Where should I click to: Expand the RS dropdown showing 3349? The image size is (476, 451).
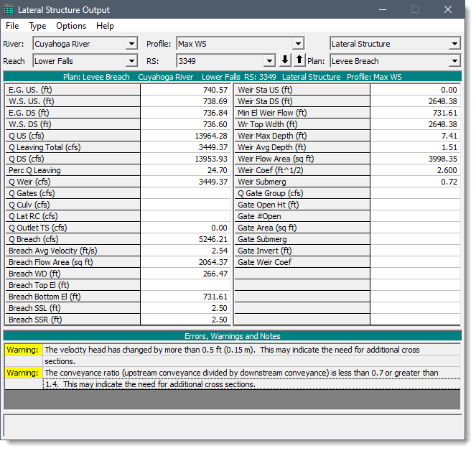point(269,61)
